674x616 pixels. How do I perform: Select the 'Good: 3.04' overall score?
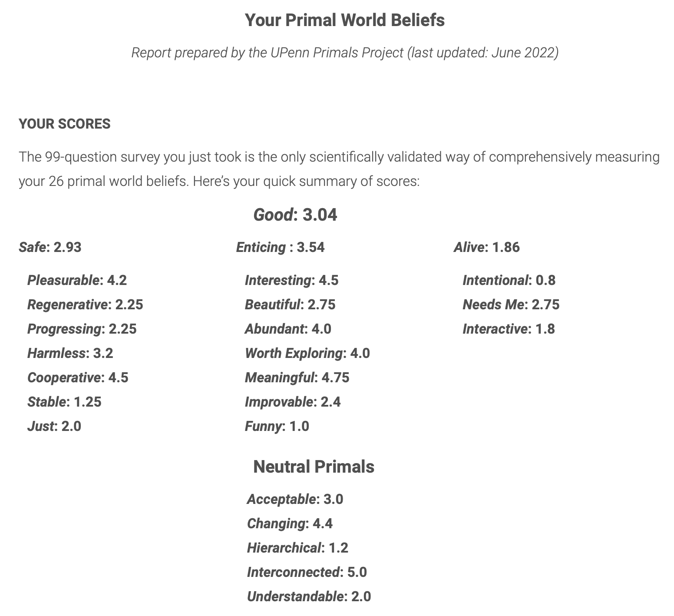click(x=295, y=215)
